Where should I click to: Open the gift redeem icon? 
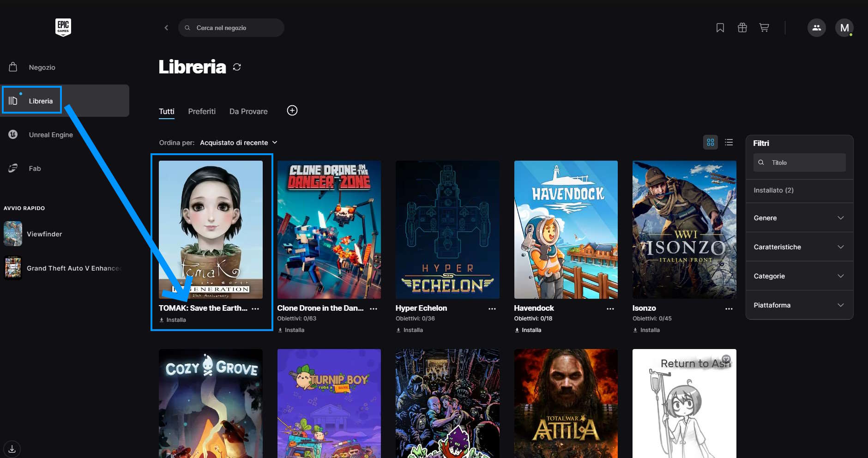click(x=742, y=28)
